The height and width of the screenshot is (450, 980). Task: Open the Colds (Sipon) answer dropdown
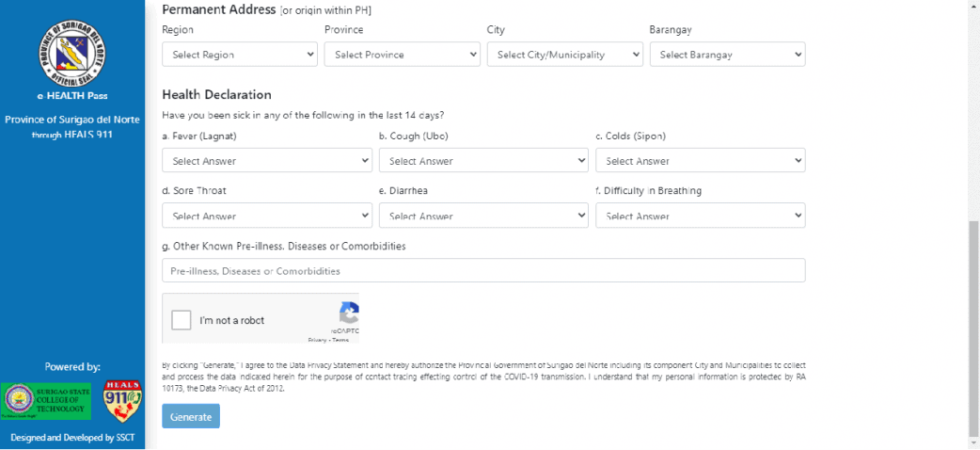pos(700,161)
